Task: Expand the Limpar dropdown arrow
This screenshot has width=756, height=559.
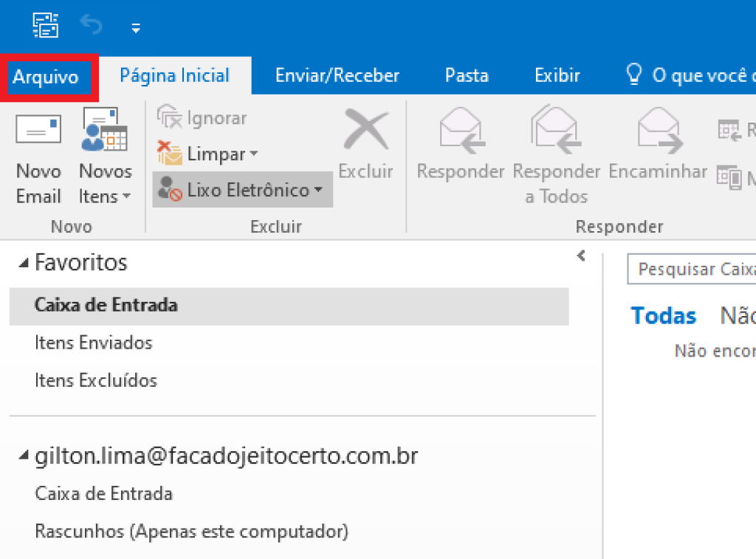Action: point(254,154)
